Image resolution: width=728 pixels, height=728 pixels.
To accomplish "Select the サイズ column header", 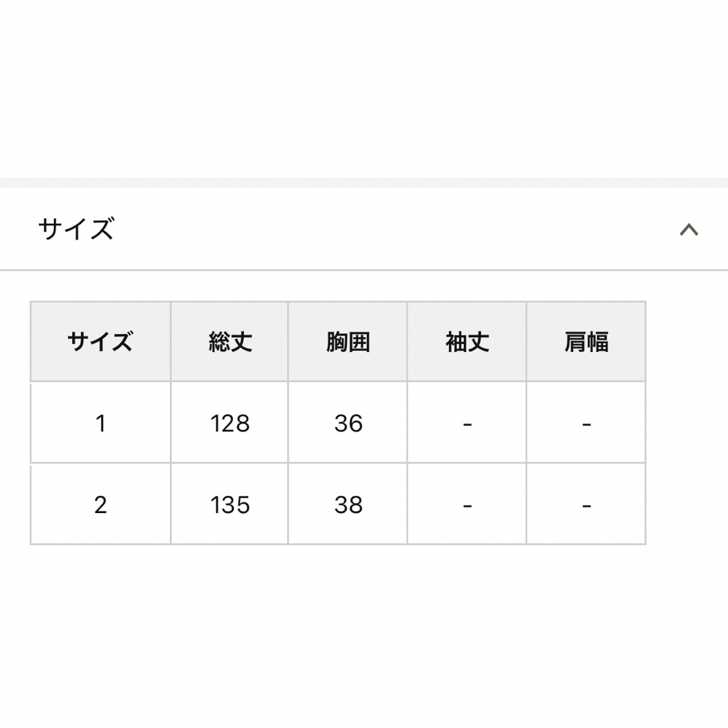I will tap(100, 342).
